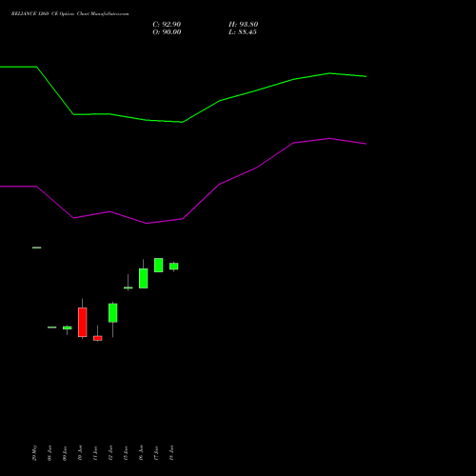Select the large red candlestick for 10 Jun
Viewport: 476px width, 476px height.
(83, 322)
